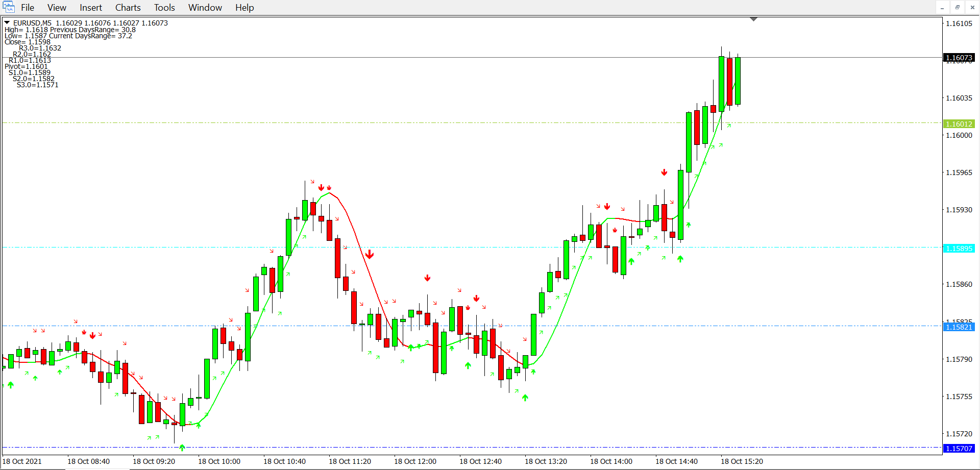Select the blue 1.15821 price level label
The width and height of the screenshot is (980, 470).
coord(959,327)
